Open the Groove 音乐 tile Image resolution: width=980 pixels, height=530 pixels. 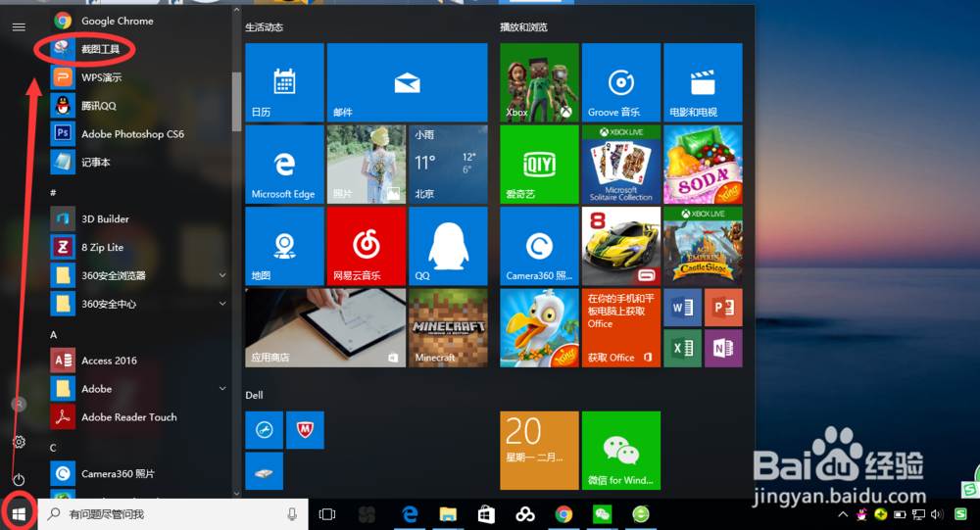click(x=621, y=82)
